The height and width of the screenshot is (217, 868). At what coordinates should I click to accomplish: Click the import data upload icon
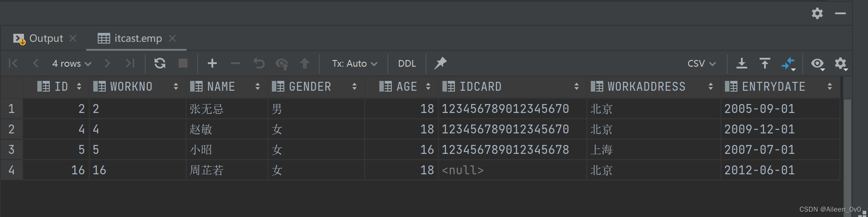pyautogui.click(x=765, y=64)
